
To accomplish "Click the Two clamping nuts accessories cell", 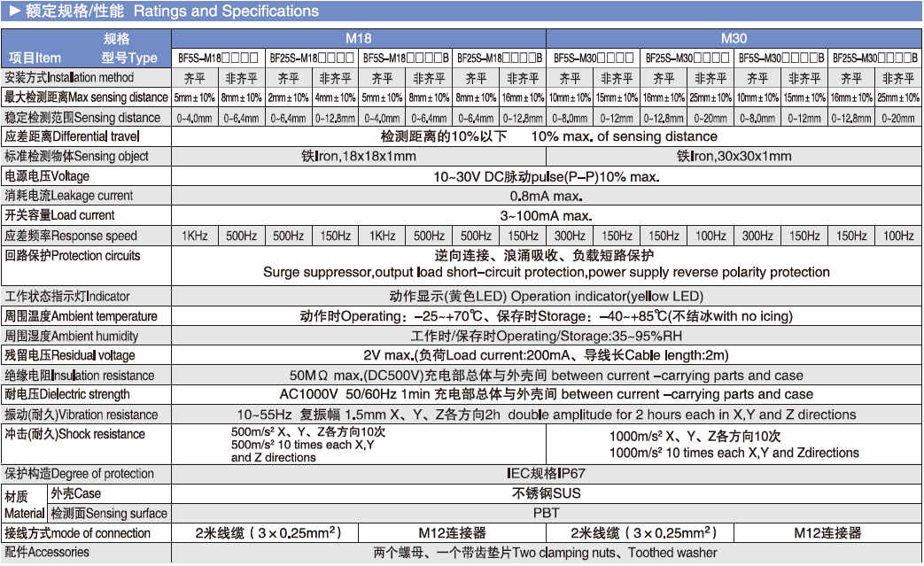I will (x=546, y=553).
